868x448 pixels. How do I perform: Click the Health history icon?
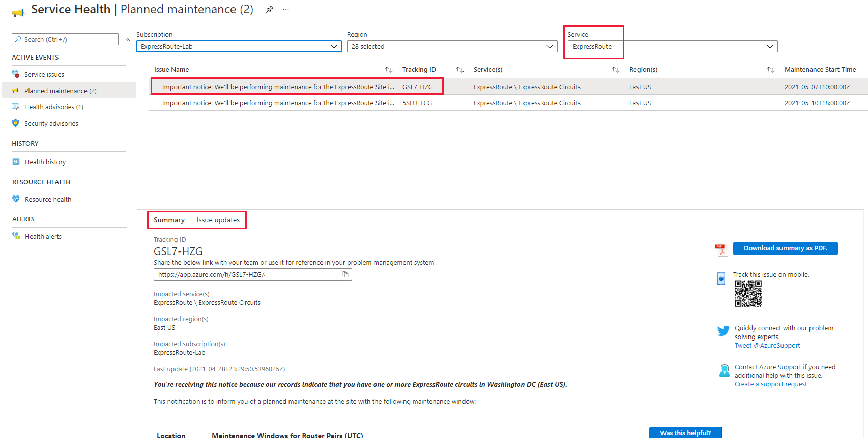pyautogui.click(x=16, y=162)
